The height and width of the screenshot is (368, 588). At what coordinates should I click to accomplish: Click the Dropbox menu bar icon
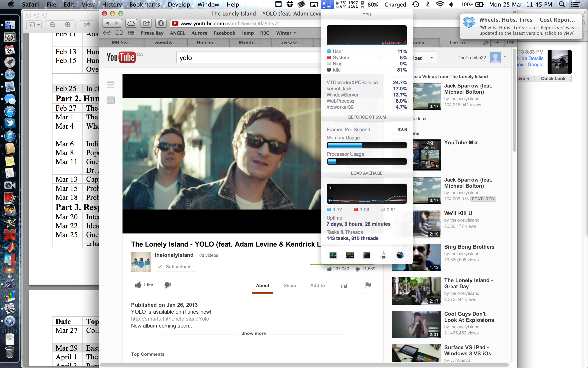290,4
